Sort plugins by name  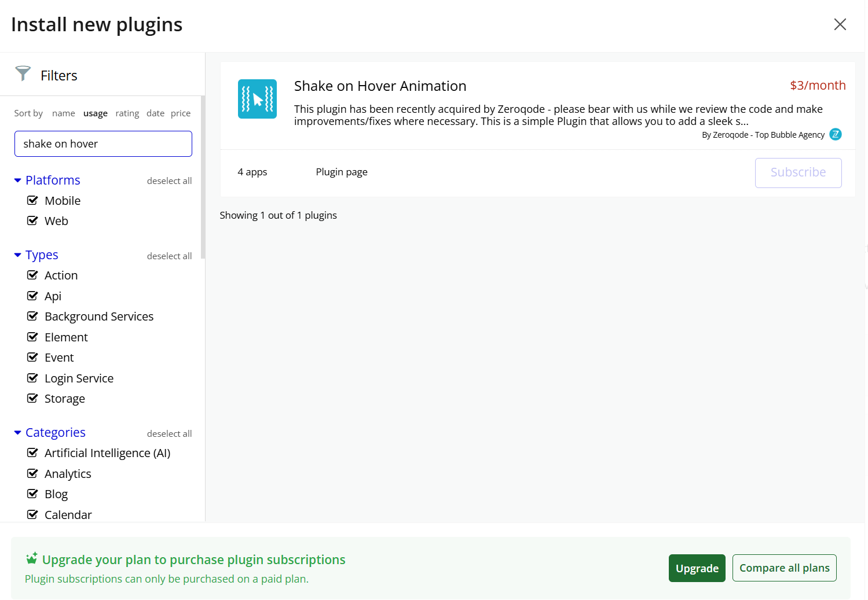tap(63, 113)
